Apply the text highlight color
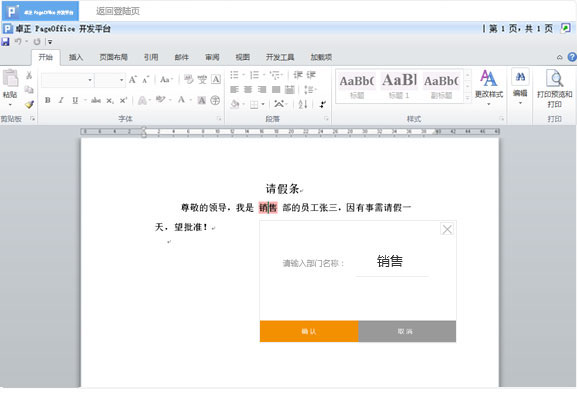Screen dimensions: 578x394 tap(160, 100)
